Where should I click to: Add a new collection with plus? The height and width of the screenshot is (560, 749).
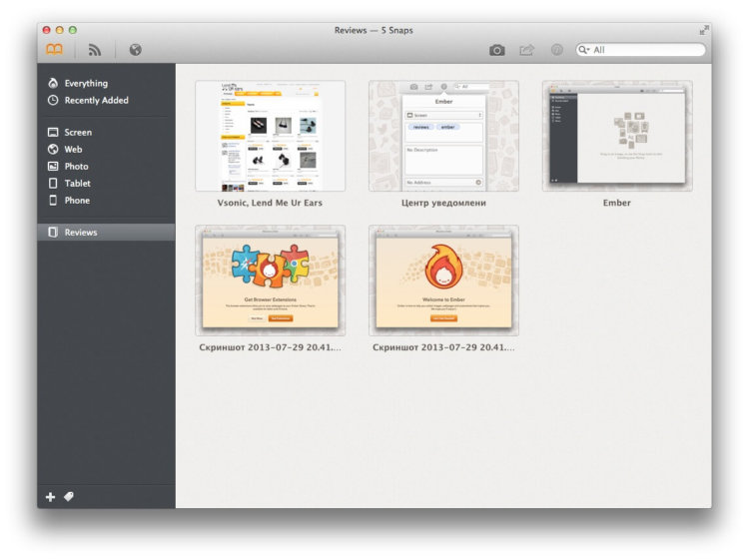[x=50, y=497]
